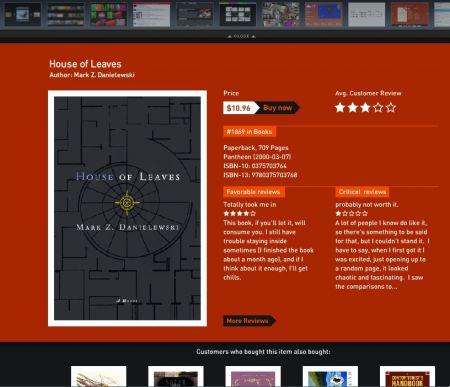Click the first star of average rating

[340, 107]
